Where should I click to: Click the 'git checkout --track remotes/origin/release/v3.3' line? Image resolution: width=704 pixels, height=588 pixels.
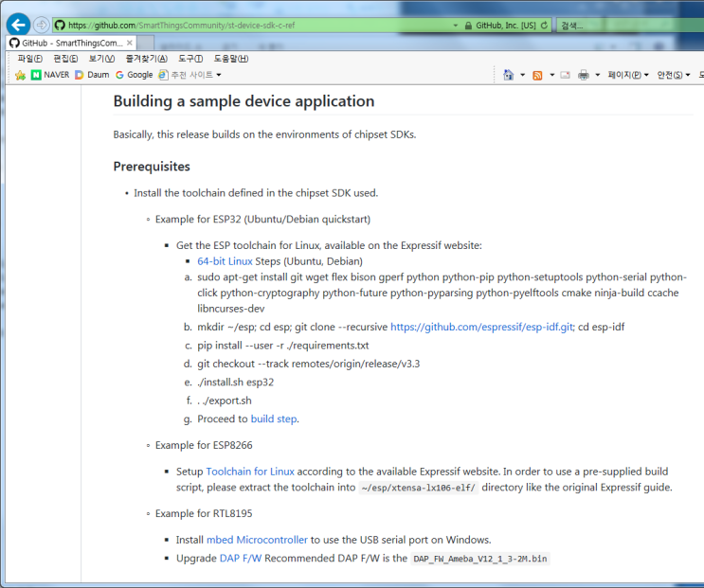pyautogui.click(x=309, y=364)
